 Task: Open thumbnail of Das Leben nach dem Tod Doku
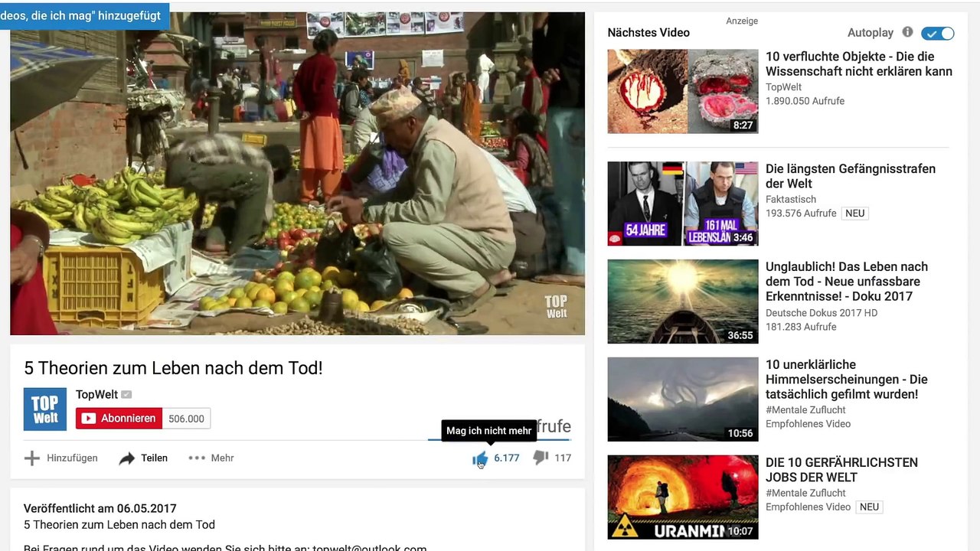click(x=683, y=301)
